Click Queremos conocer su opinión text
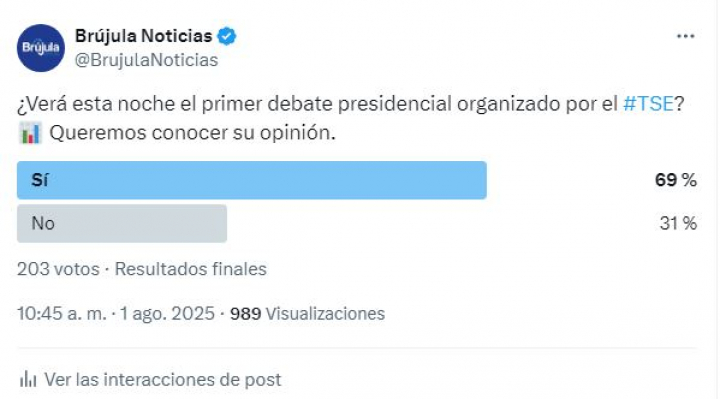Screen dimensions: 720x399 click(192, 133)
